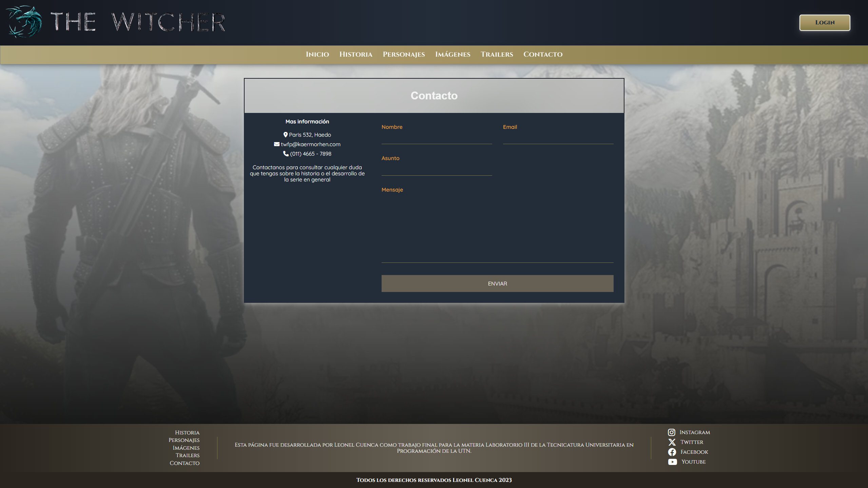Click the YouTube icon in the footer
This screenshot has height=488, width=868.
[x=673, y=462]
